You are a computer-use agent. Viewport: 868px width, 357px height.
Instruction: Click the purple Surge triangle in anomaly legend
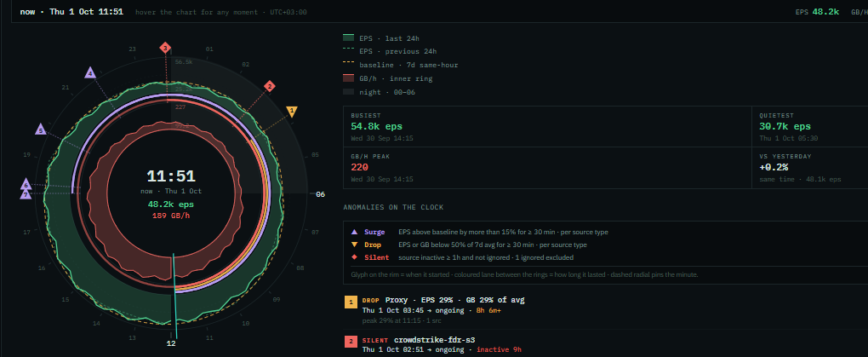pyautogui.click(x=354, y=232)
